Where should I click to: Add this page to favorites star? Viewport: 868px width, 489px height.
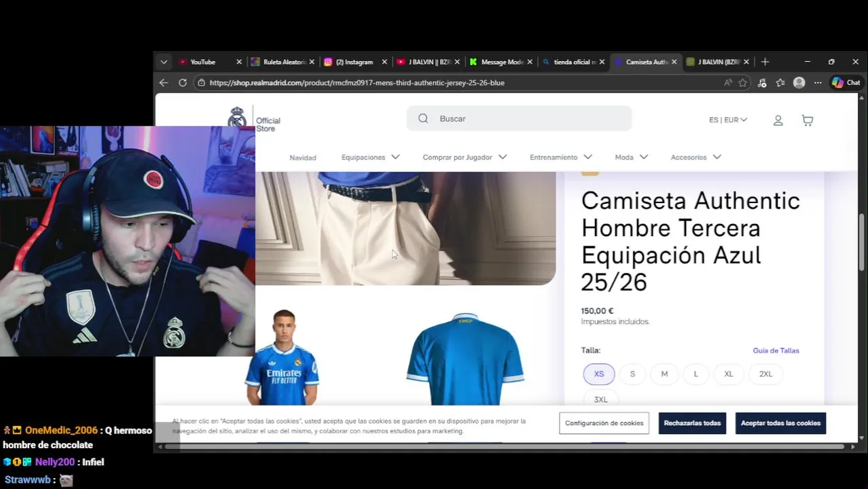coord(743,82)
